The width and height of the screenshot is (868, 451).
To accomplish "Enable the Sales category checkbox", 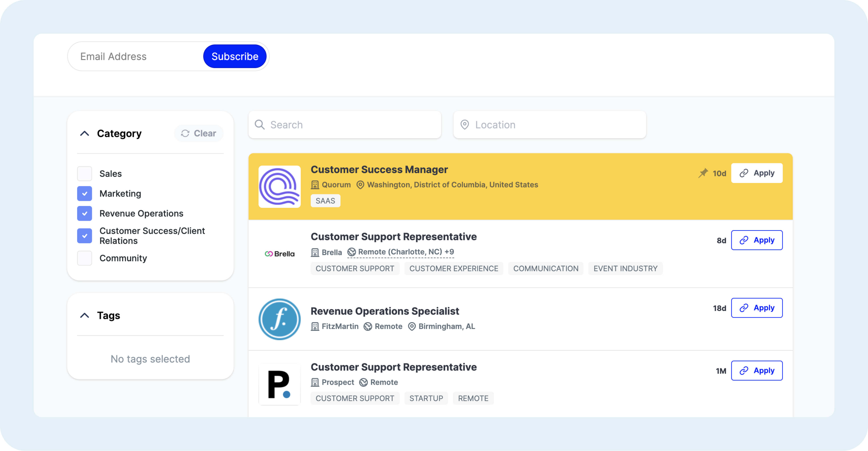I will [85, 174].
